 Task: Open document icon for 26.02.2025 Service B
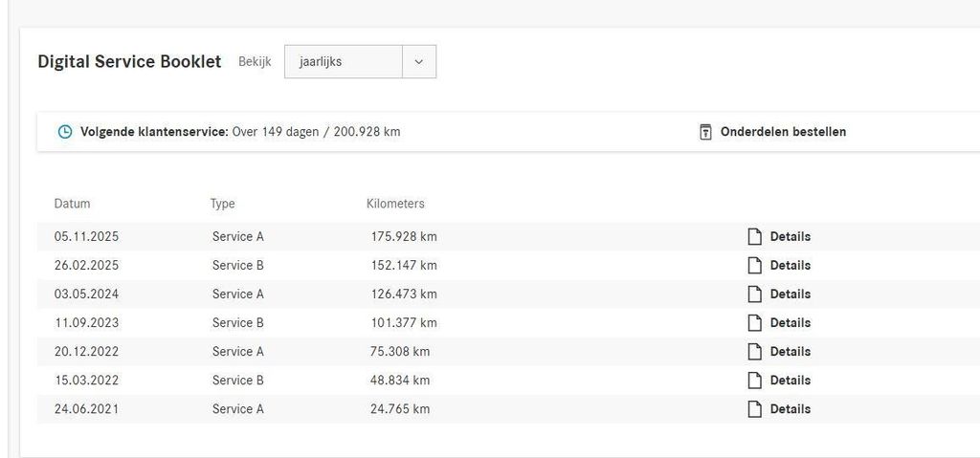(755, 266)
